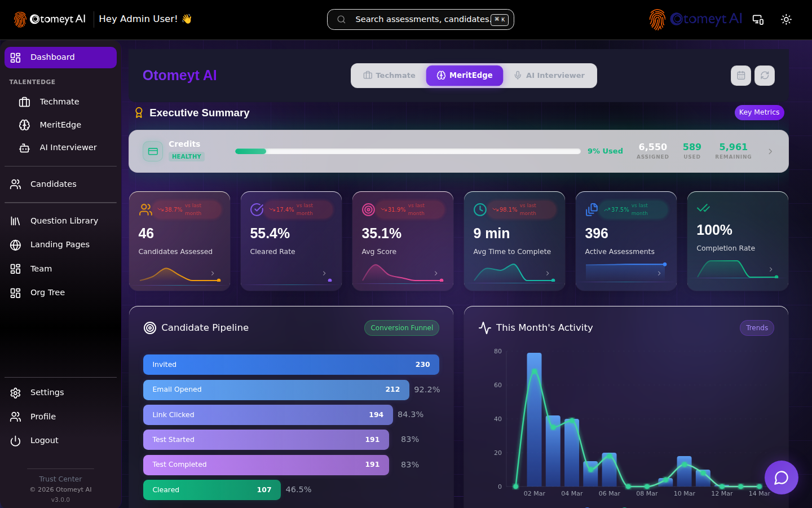The width and height of the screenshot is (812, 508).
Task: Click the Active Assessments copy icon
Action: coord(592,209)
